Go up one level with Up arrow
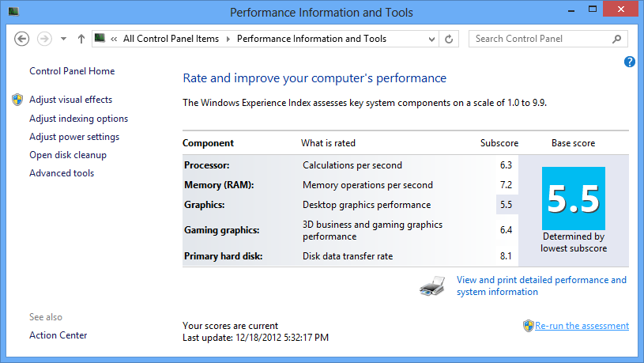The image size is (644, 363). (x=81, y=39)
